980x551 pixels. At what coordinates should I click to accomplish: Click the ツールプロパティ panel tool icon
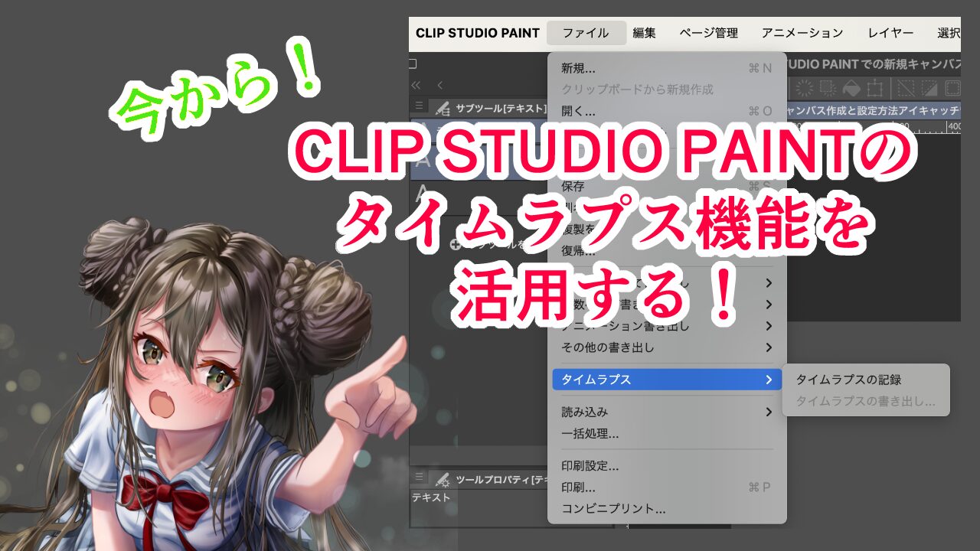click(442, 479)
